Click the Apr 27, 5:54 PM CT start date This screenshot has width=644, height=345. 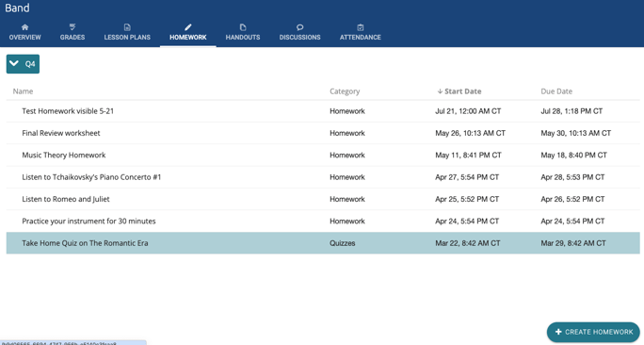point(467,177)
